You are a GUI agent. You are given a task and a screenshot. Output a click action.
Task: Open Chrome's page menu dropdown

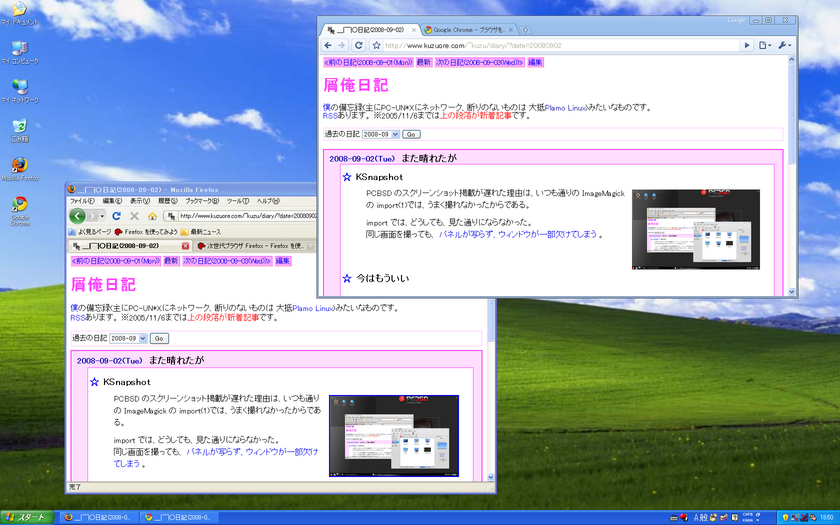click(765, 46)
